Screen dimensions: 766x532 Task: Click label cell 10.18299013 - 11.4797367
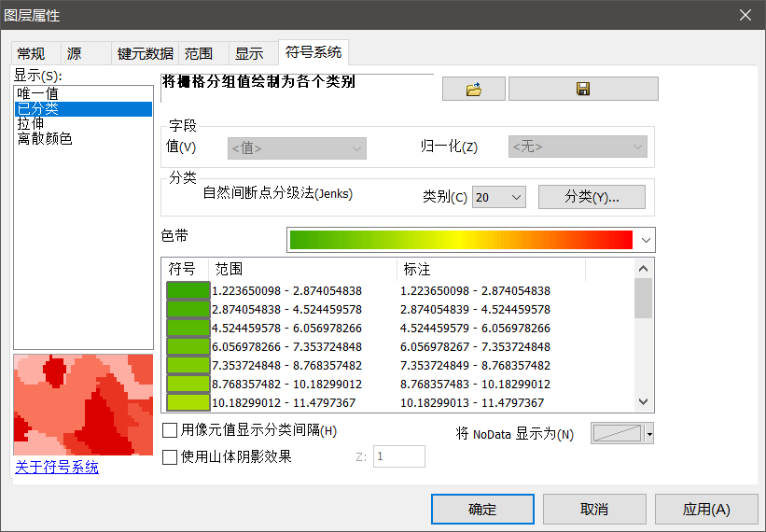(x=472, y=402)
